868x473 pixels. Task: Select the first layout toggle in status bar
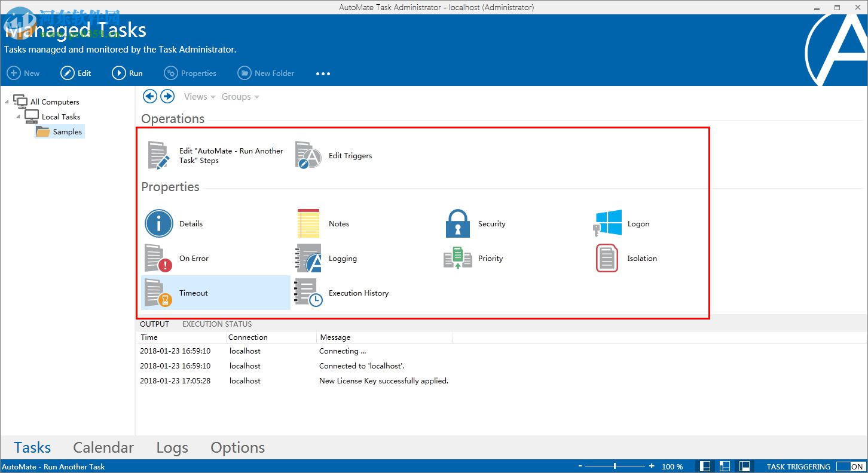pyautogui.click(x=705, y=466)
